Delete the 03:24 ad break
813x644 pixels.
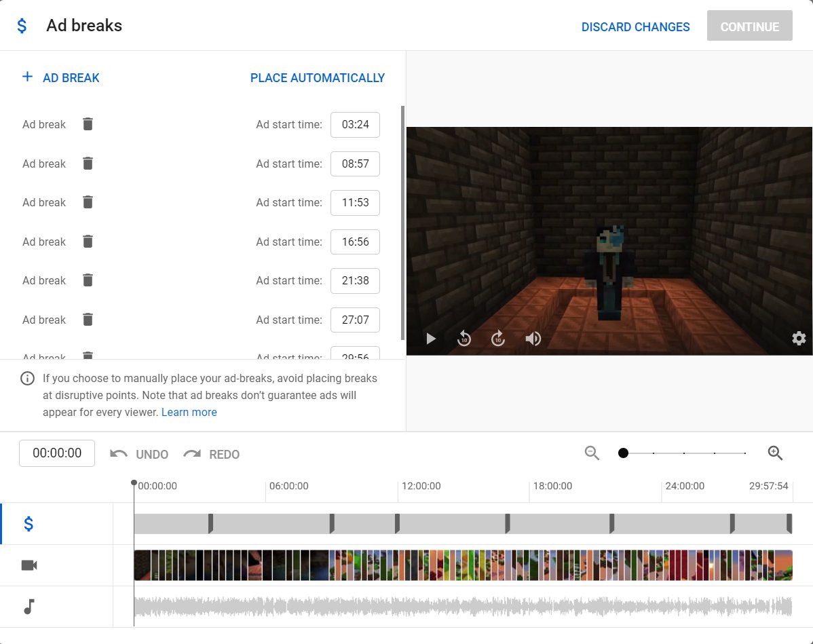tap(88, 124)
